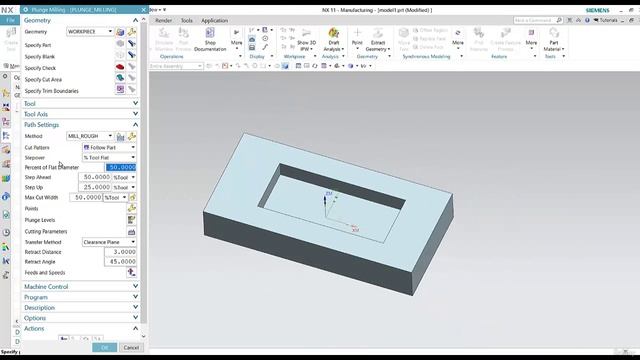Open the More menu in Synchronous Modeling group
The width and height of the screenshot is (640, 360).
coord(458,39)
